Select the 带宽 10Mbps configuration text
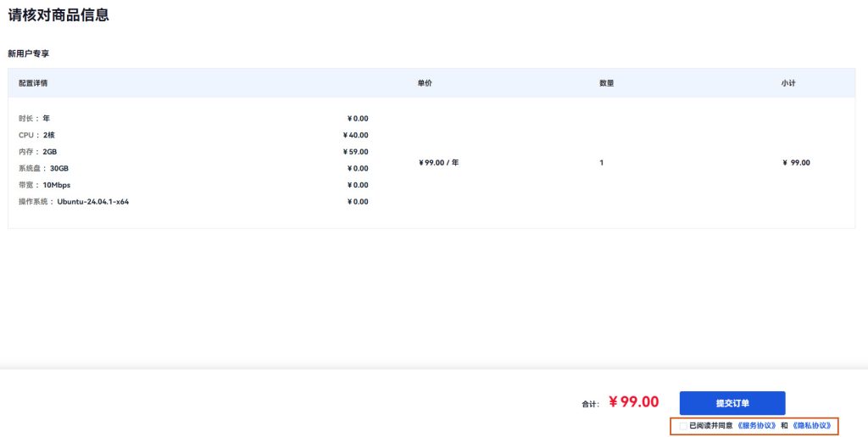Viewport: 868px width, 437px height. tap(44, 185)
